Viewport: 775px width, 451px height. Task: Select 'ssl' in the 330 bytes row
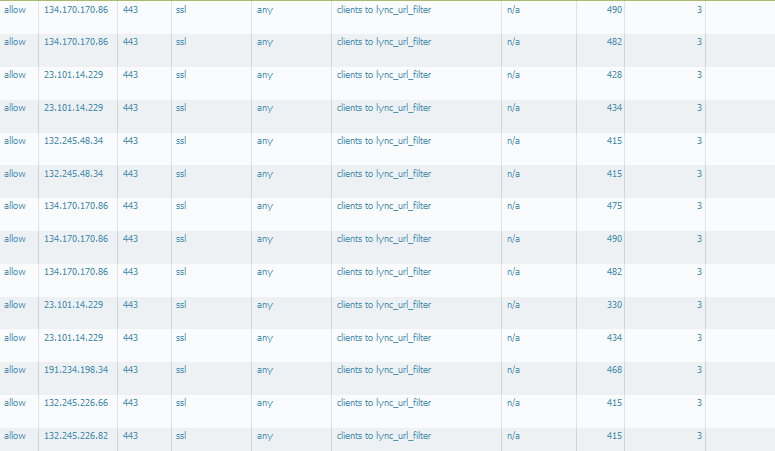pyautogui.click(x=181, y=305)
